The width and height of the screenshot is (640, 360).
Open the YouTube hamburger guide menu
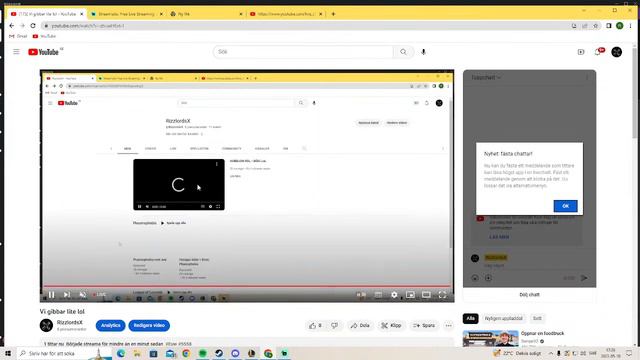16,52
